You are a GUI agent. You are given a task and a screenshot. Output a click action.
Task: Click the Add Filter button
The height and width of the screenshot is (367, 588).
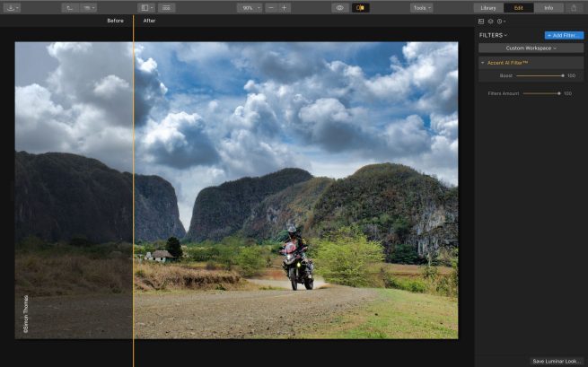pos(564,35)
